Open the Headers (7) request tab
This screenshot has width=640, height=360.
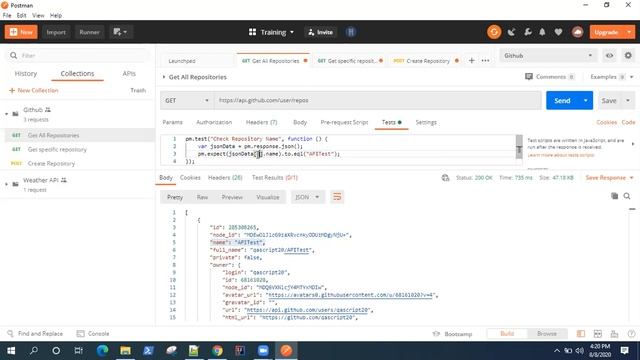(261, 122)
